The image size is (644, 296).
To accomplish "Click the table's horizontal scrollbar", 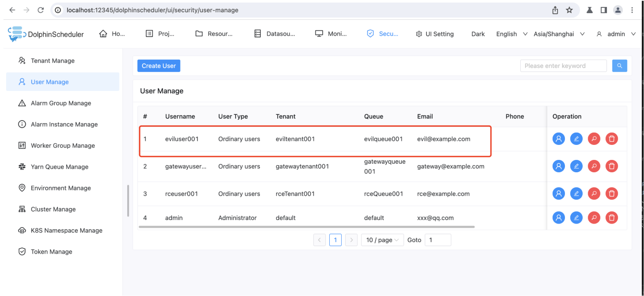I will [x=307, y=227].
